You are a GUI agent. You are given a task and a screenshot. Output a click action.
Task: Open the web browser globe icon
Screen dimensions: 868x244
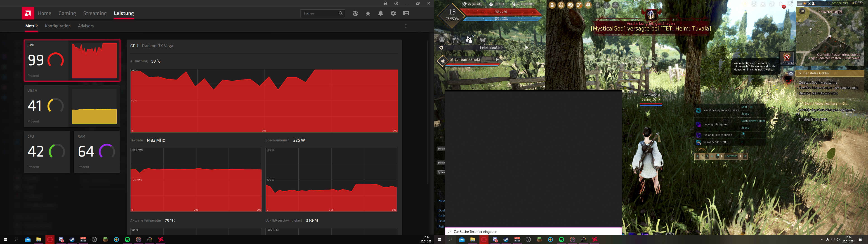pyautogui.click(x=355, y=14)
